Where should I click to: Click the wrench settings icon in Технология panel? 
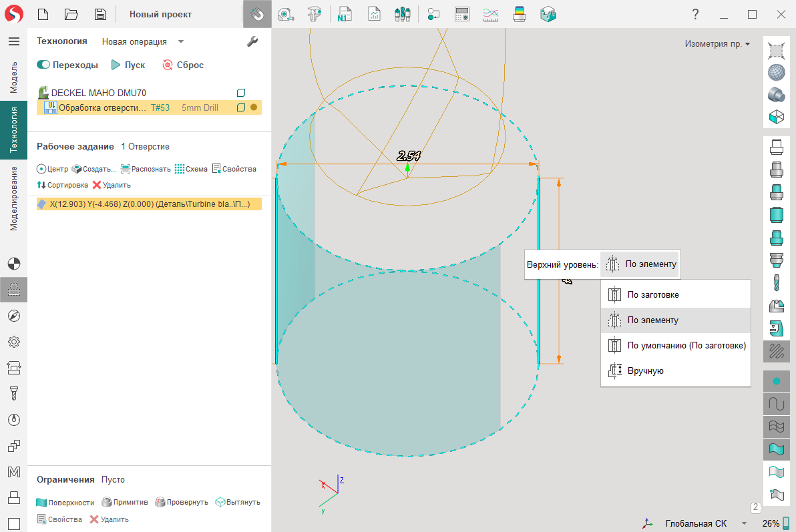[x=252, y=41]
